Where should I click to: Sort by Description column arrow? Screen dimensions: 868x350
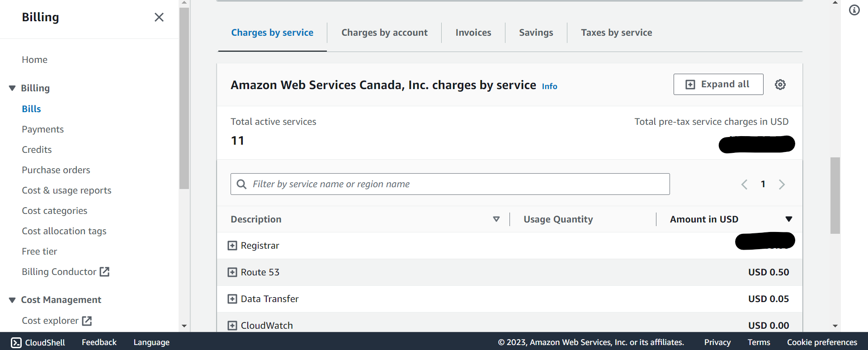click(x=496, y=219)
